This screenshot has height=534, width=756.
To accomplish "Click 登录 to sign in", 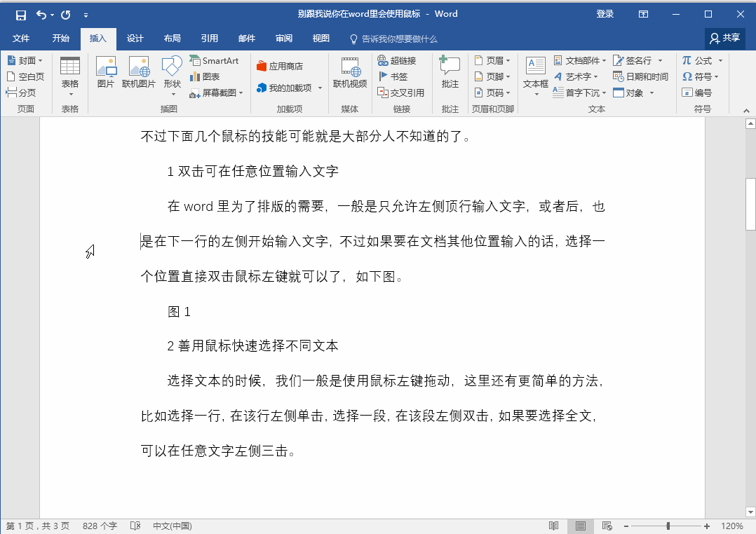I will click(605, 14).
